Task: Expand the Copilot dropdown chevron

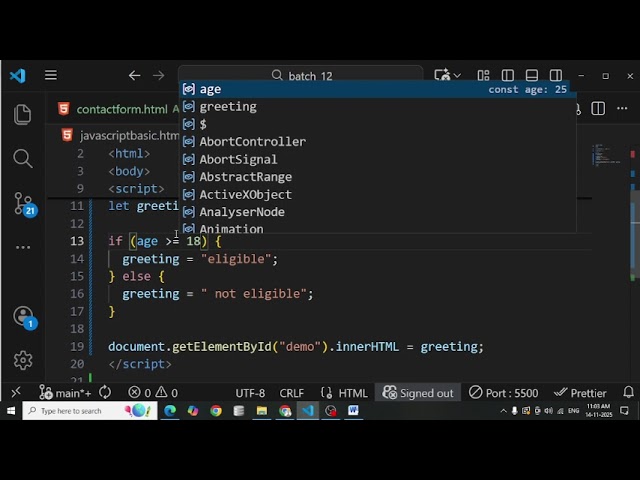Action: 458,76
